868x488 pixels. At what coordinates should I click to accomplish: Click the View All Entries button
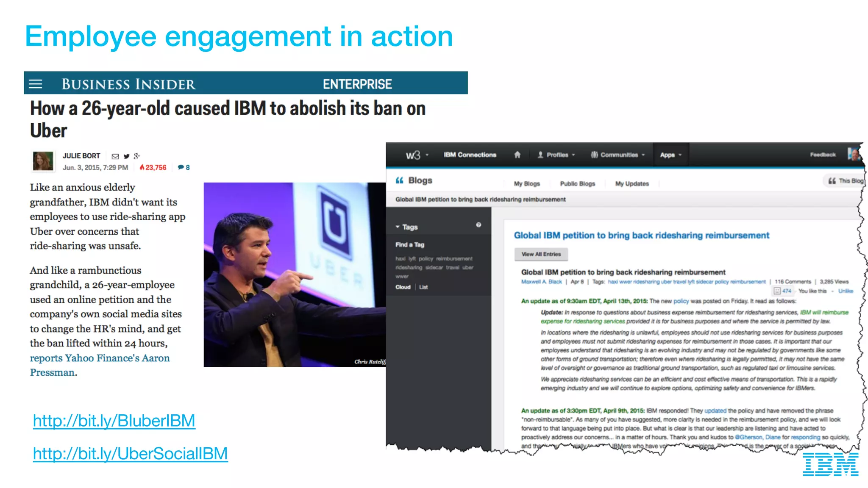click(541, 254)
